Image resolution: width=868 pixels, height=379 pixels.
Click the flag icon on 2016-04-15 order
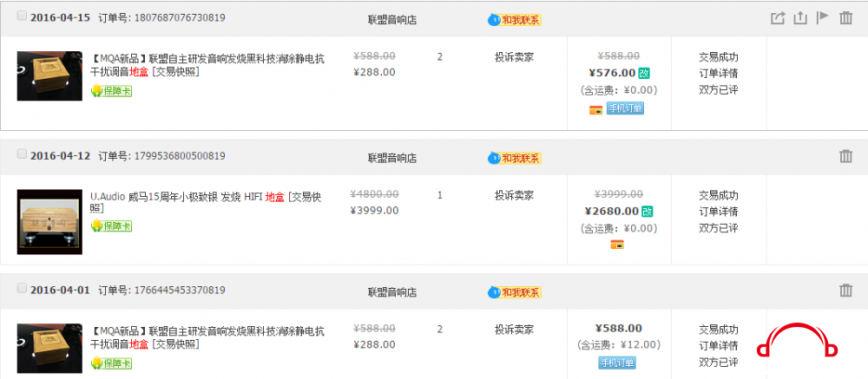(823, 17)
